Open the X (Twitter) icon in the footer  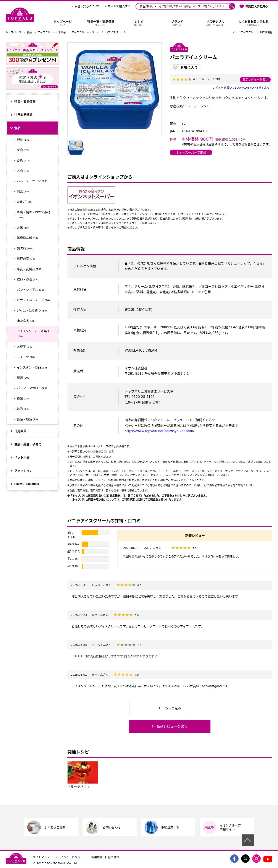pos(245,858)
